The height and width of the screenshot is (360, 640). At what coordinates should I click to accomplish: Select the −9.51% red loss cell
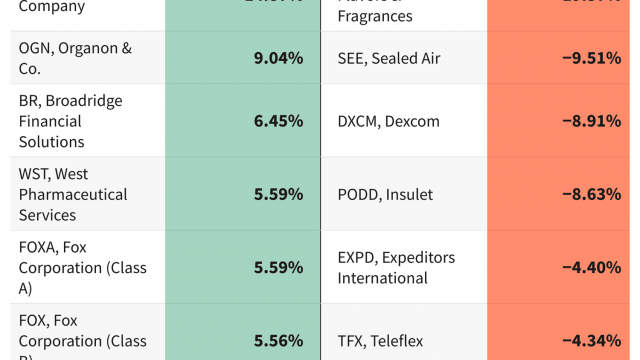[558, 58]
